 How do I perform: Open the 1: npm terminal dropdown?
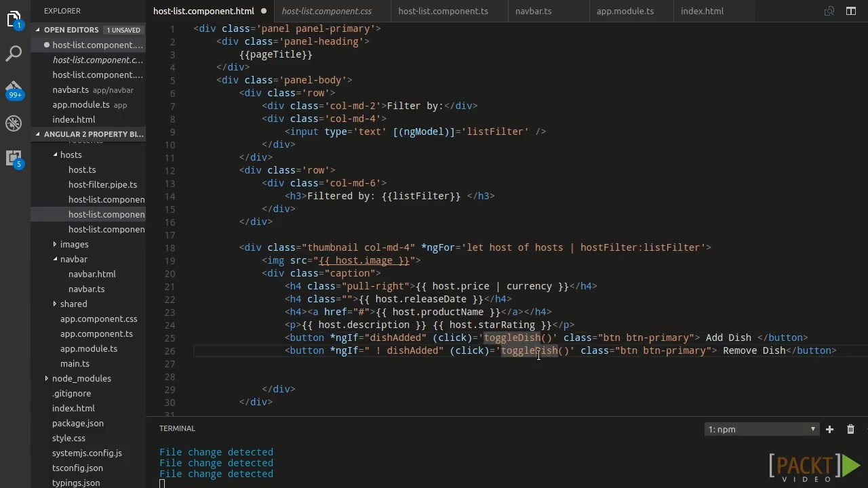pyautogui.click(x=761, y=429)
